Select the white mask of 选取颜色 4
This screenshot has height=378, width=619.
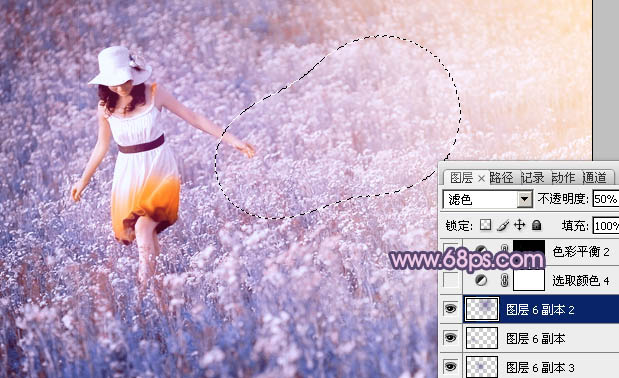(x=529, y=281)
